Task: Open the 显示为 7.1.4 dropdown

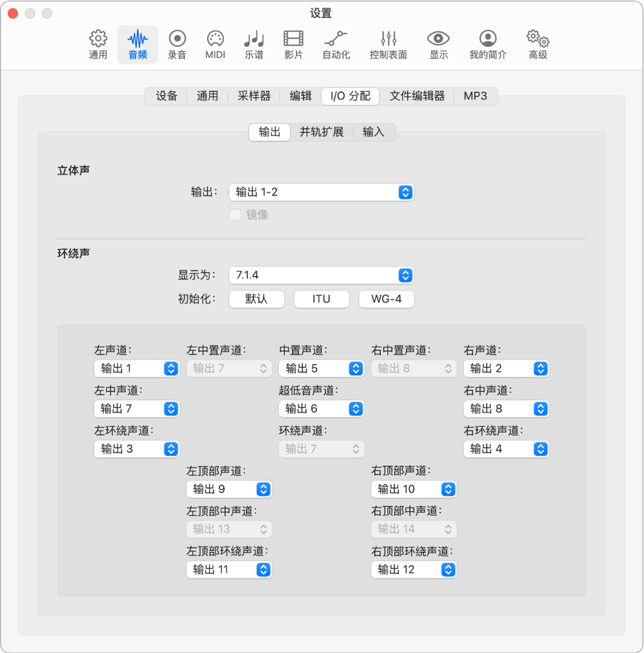Action: (x=322, y=275)
